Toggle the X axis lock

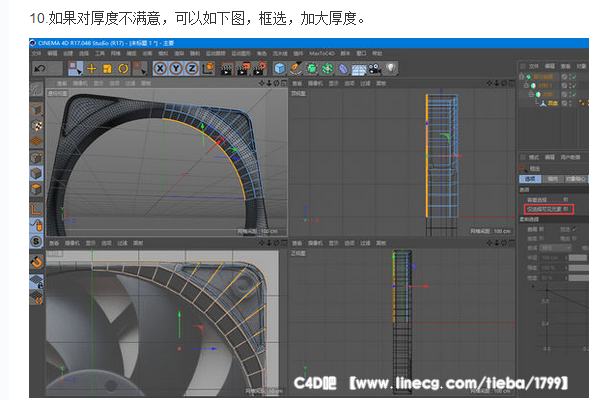(160, 69)
